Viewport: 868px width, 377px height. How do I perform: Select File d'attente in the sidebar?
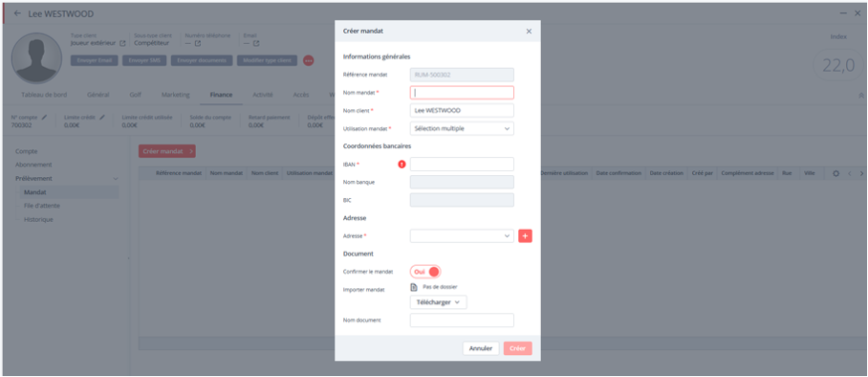point(42,206)
